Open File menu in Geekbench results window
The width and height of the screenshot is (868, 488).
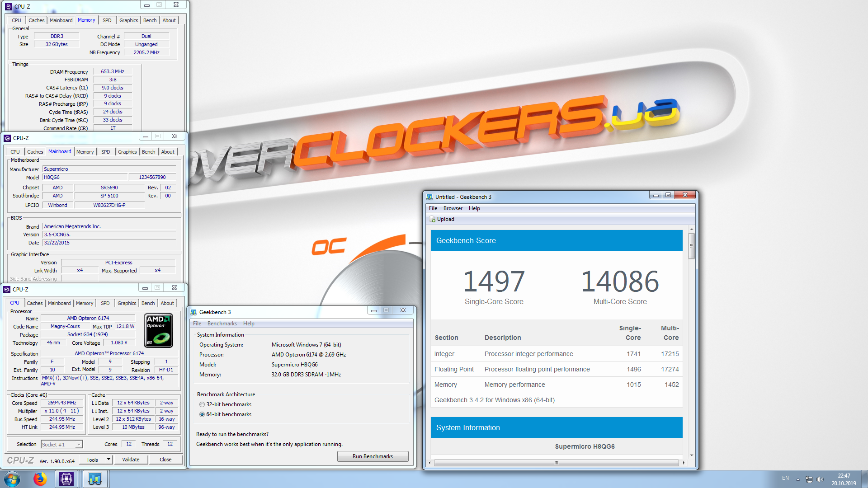[433, 208]
